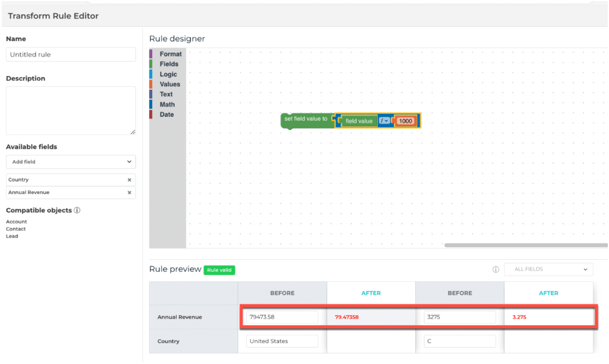Open the Add field dropdown
Screen dimensions: 609x364
point(71,162)
